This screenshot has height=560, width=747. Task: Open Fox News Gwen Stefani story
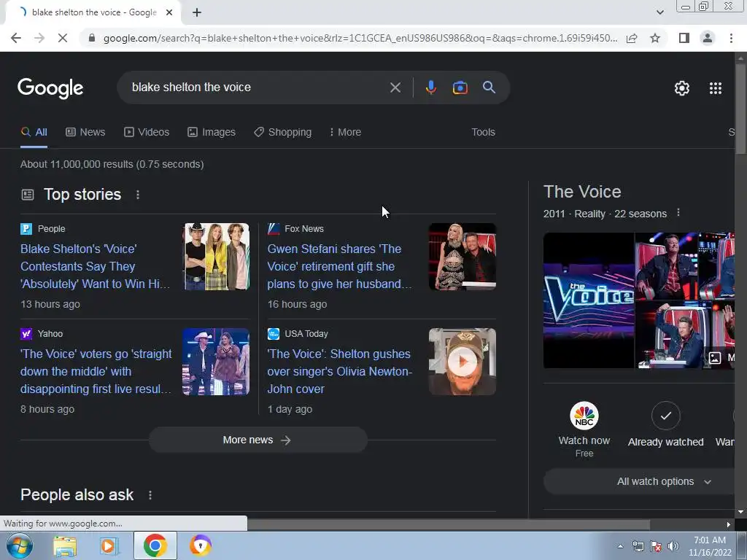pos(340,266)
